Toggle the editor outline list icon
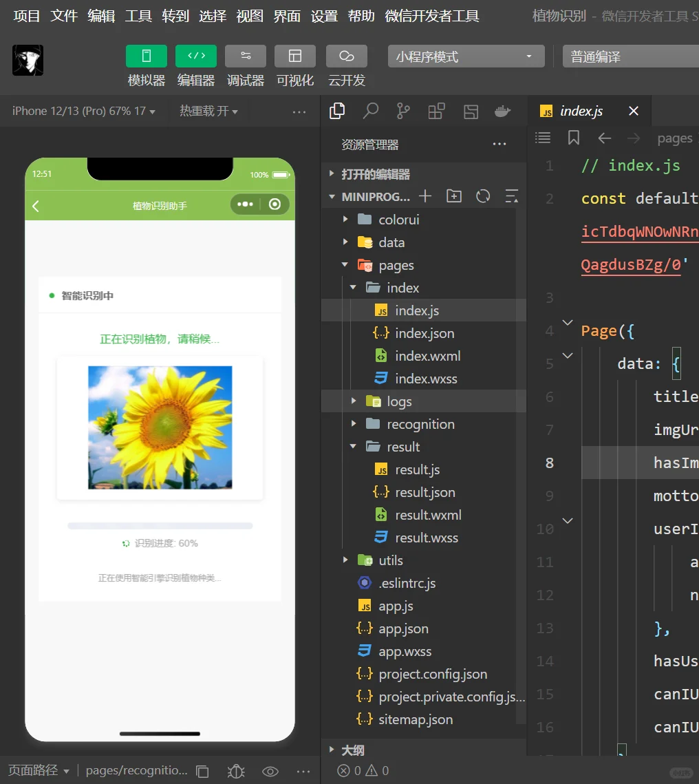 coord(543,138)
